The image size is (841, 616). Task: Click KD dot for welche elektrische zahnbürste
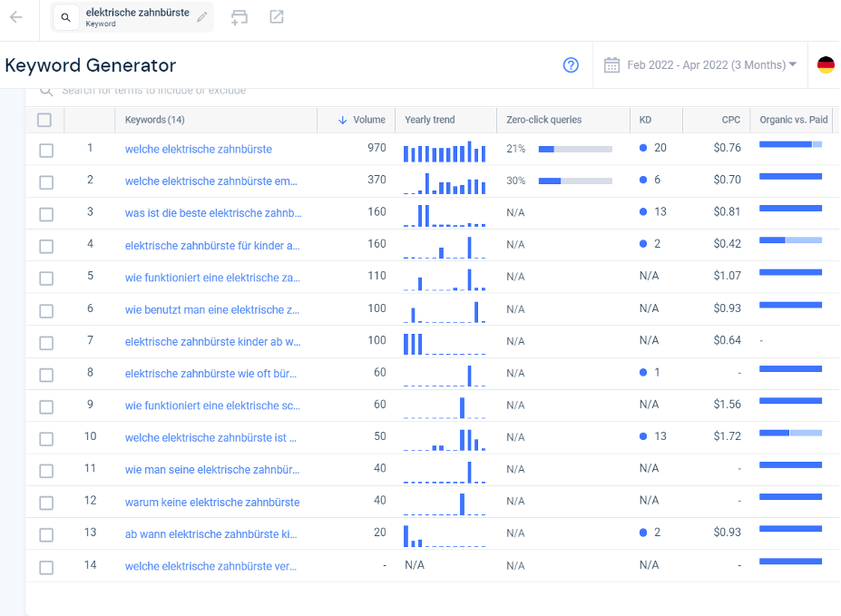pos(643,148)
